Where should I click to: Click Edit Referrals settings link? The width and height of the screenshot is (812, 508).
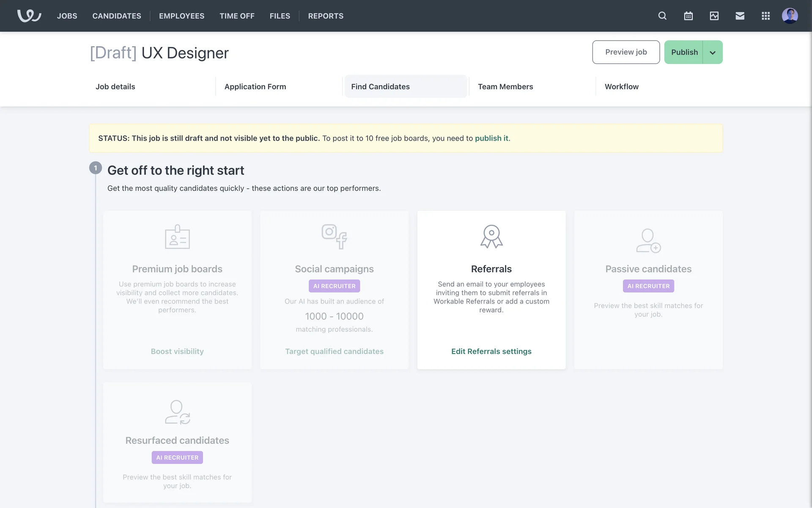491,351
